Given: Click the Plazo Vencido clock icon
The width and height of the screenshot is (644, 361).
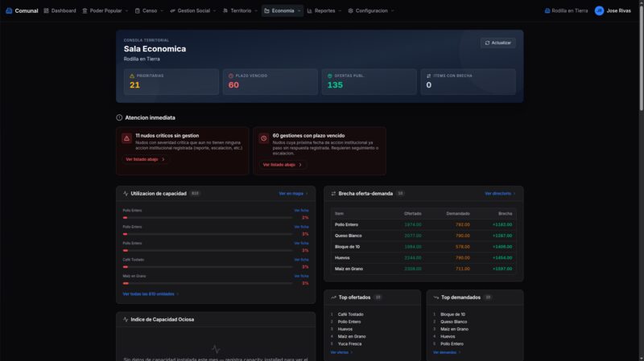Looking at the screenshot, I should click(x=231, y=76).
